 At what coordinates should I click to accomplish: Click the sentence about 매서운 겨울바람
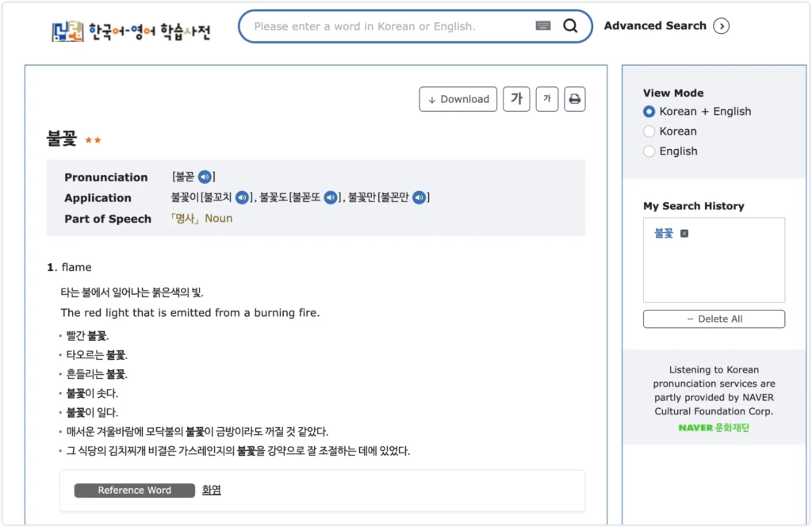[x=197, y=432]
